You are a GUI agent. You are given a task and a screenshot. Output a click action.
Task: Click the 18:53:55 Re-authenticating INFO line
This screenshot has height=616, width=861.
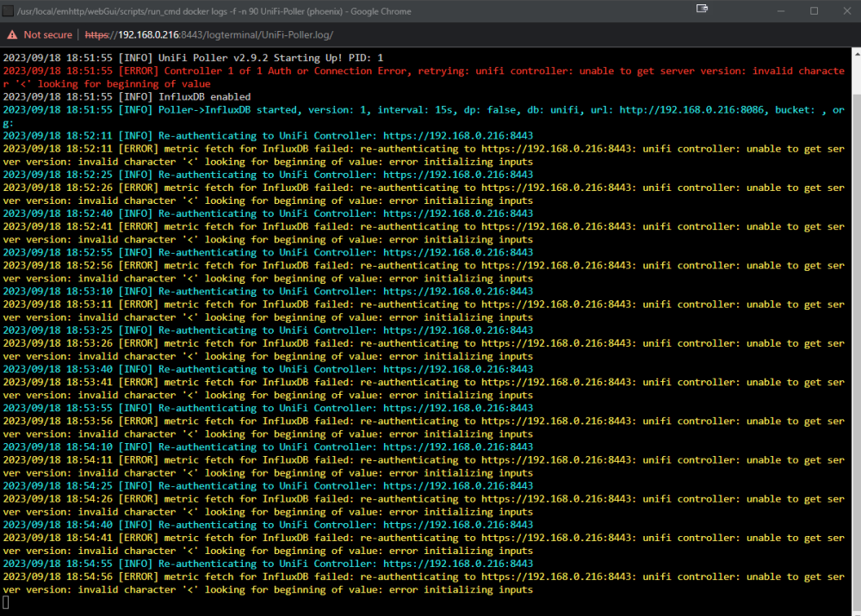[x=268, y=408]
